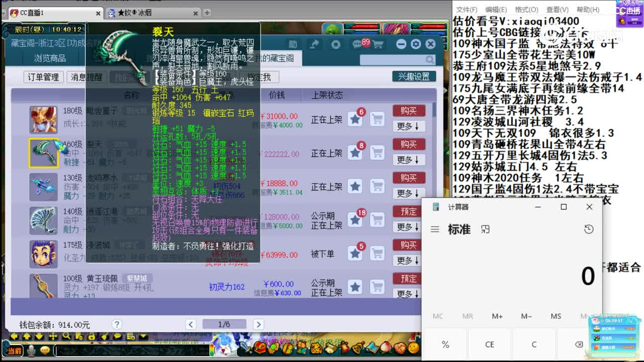Open Notepad 格式(O) menu
This screenshot has height=362, width=644.
click(526, 10)
